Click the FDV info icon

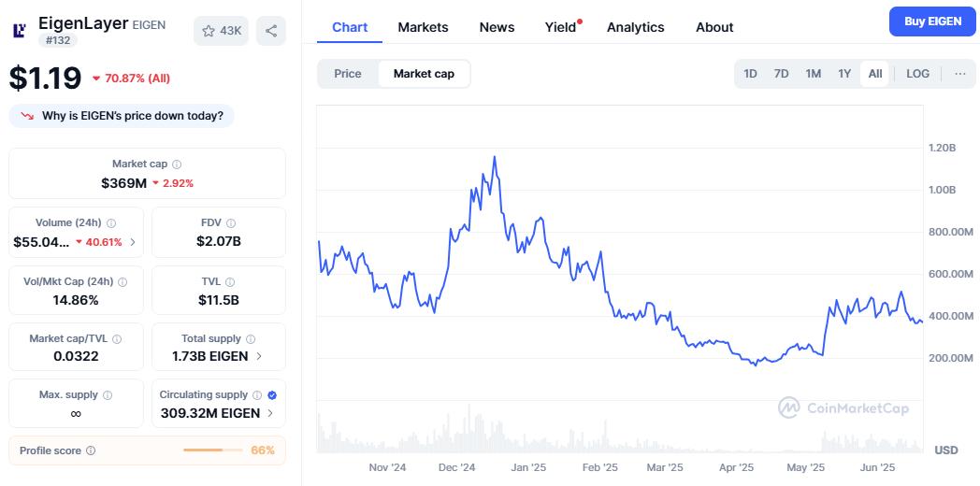(231, 223)
